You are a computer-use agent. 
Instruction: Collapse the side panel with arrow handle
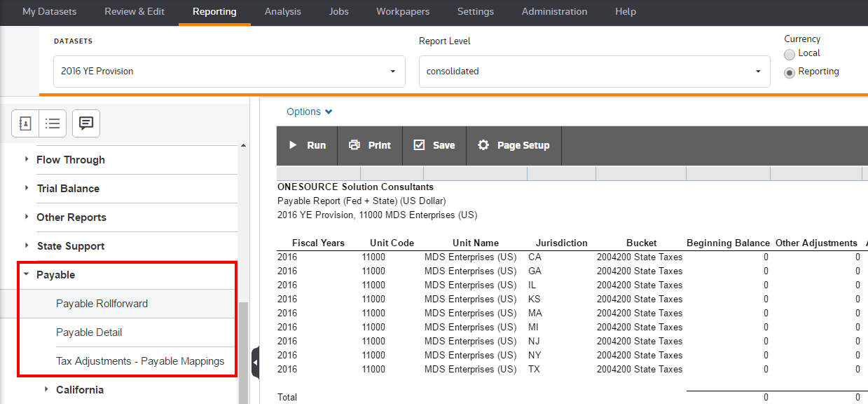[255, 363]
